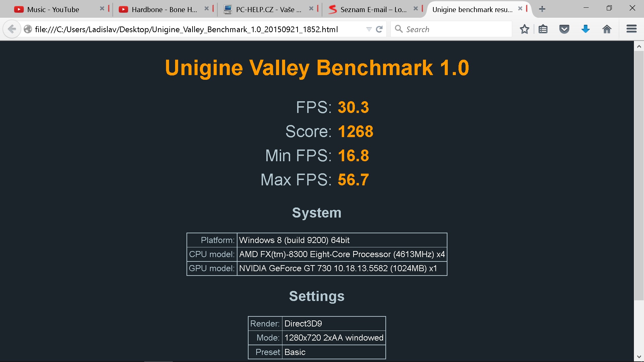The width and height of the screenshot is (644, 362).
Task: Open the downloads arrow panel
Action: pyautogui.click(x=586, y=29)
